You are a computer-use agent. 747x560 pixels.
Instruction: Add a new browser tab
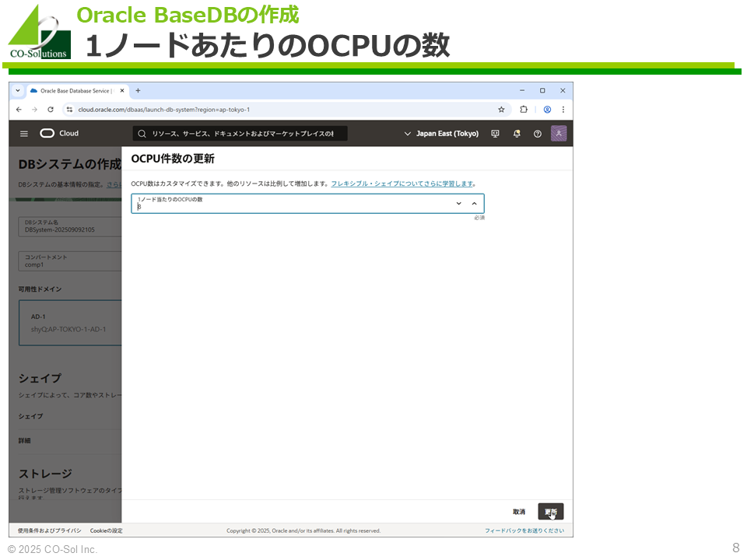point(138,90)
